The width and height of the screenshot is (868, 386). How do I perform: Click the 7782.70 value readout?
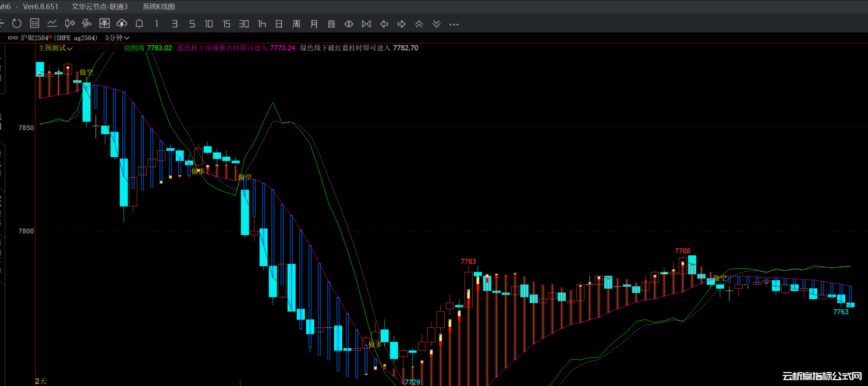click(x=406, y=48)
